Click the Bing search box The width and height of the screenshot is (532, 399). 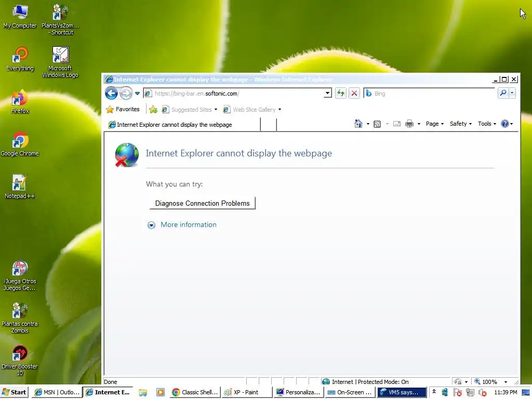430,94
